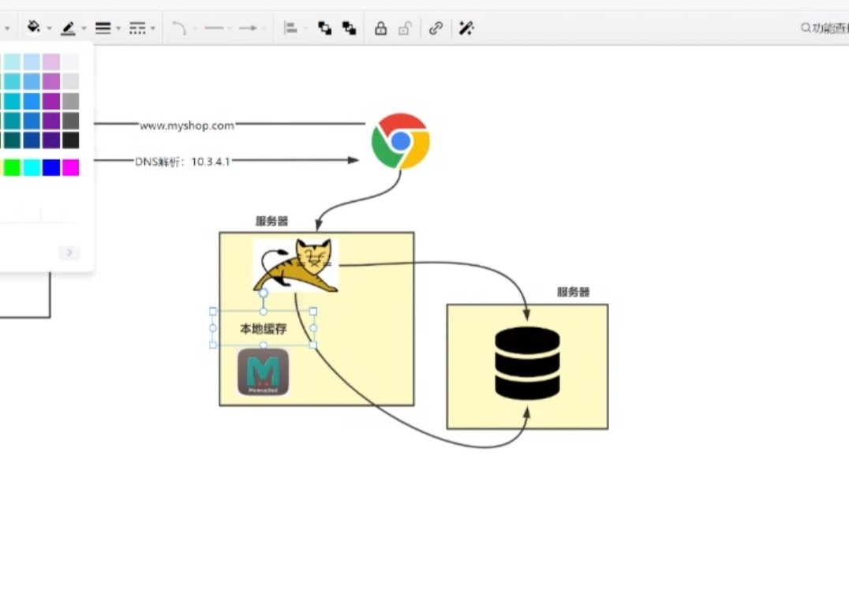Click the dashed line style icon
Viewport: 849px width, 616px height.
tap(137, 28)
